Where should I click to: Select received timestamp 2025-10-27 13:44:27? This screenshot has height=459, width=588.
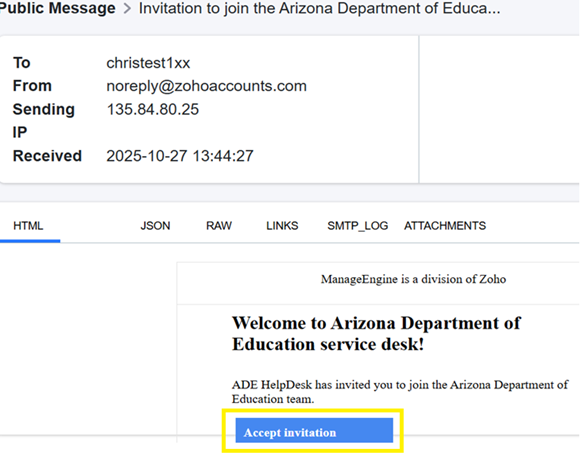(180, 156)
